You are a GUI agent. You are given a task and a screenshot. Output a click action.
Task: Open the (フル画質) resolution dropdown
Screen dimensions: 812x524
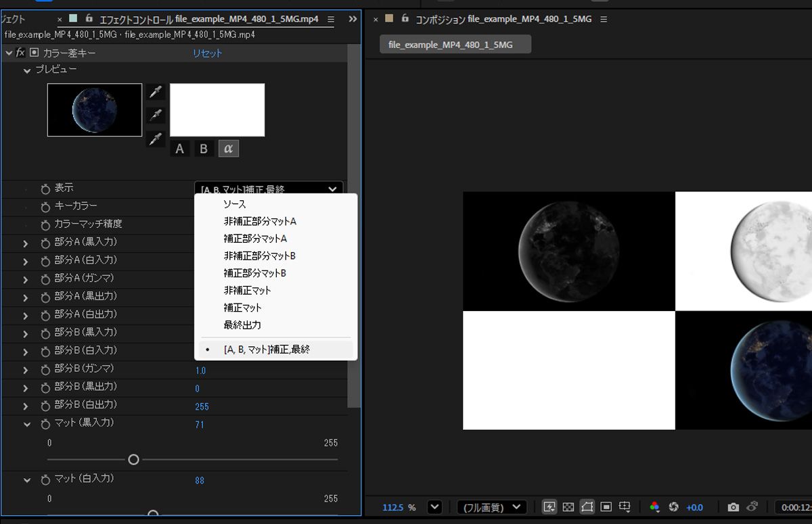(x=492, y=506)
